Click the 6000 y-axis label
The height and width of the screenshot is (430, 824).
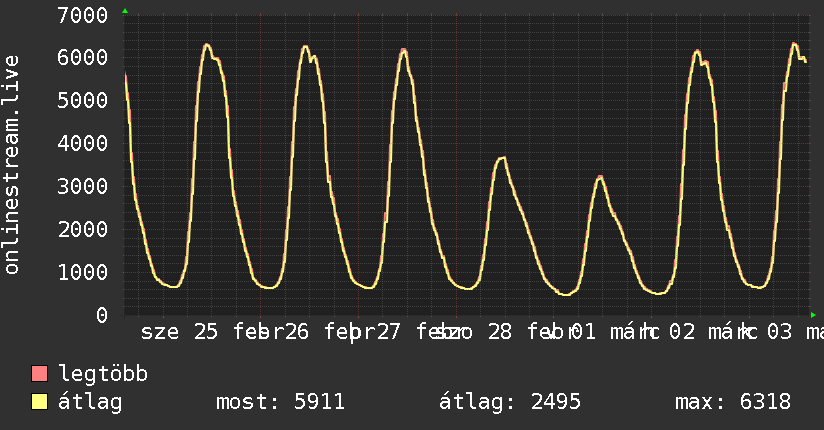point(83,57)
